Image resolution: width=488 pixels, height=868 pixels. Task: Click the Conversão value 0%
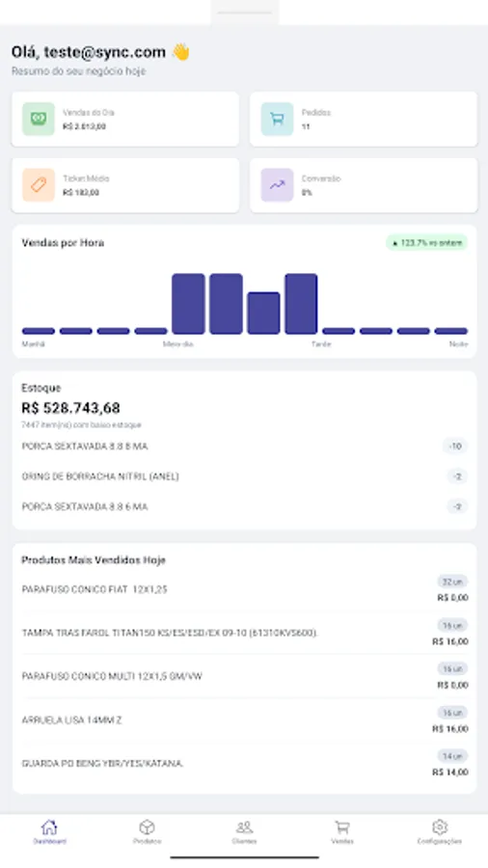[307, 193]
